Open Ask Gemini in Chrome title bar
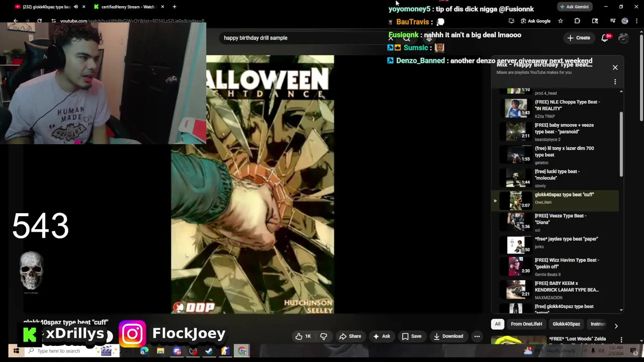 pyautogui.click(x=574, y=7)
